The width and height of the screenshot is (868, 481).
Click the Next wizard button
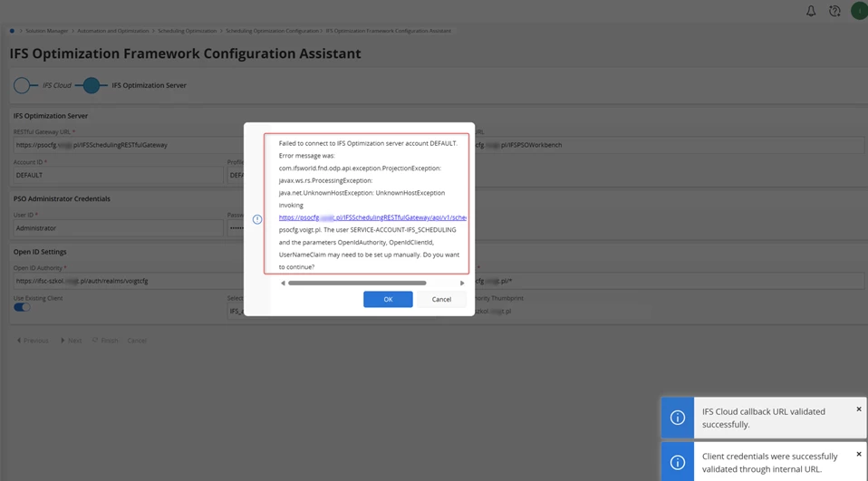click(x=71, y=341)
